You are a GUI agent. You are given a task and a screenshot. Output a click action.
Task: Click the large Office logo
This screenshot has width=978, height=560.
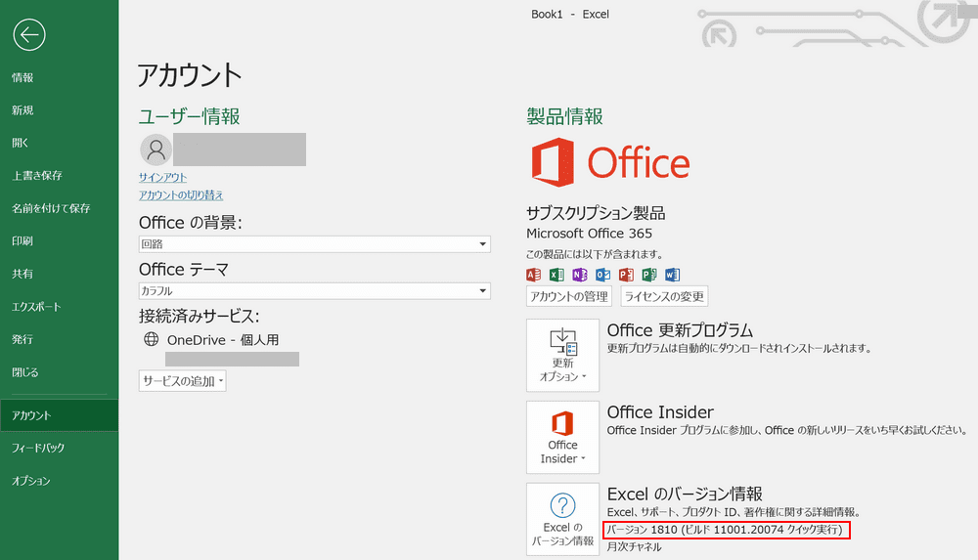pos(610,163)
